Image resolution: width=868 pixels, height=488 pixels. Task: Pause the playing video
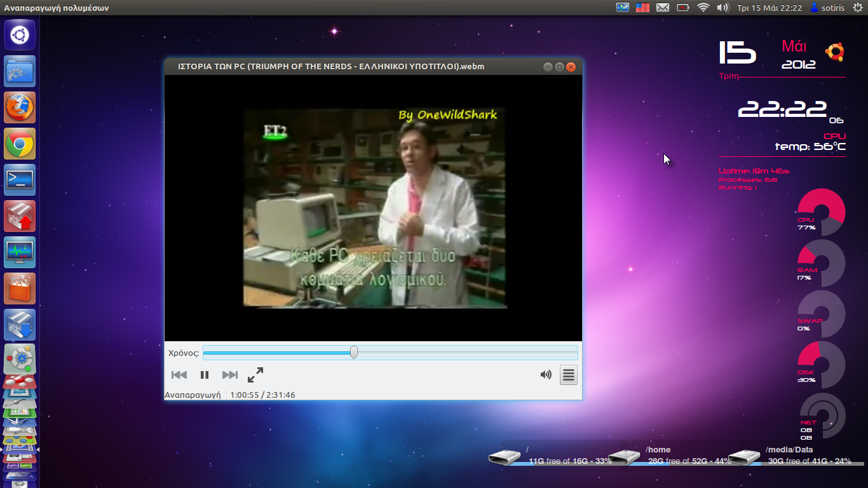204,376
